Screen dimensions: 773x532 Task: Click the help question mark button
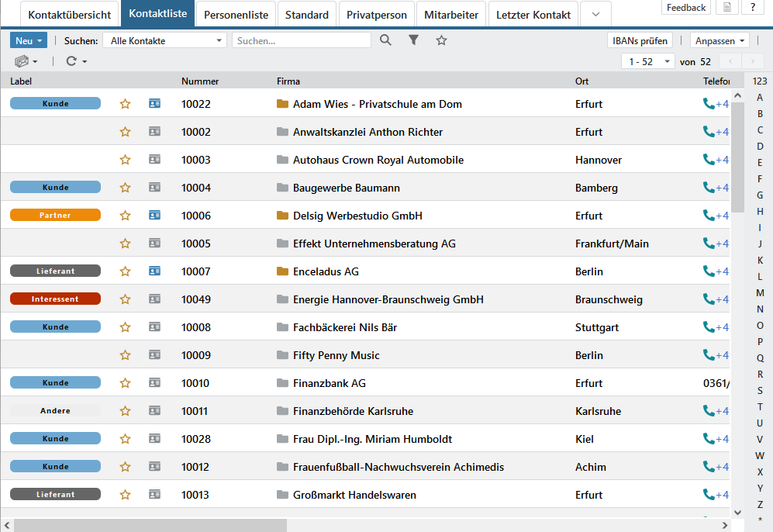(753, 8)
